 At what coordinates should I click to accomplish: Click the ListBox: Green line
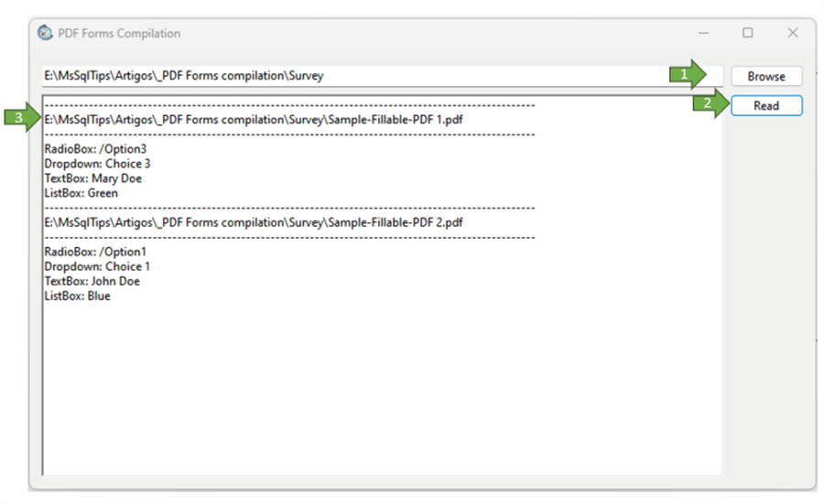[x=81, y=193]
